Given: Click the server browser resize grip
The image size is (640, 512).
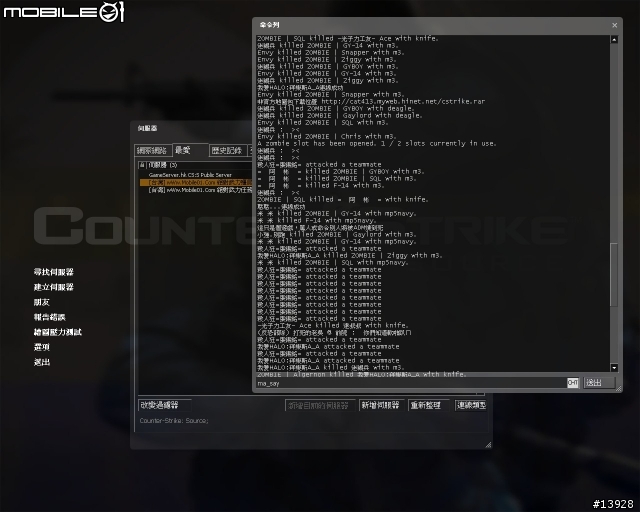Looking at the screenshot, I should point(488,445).
